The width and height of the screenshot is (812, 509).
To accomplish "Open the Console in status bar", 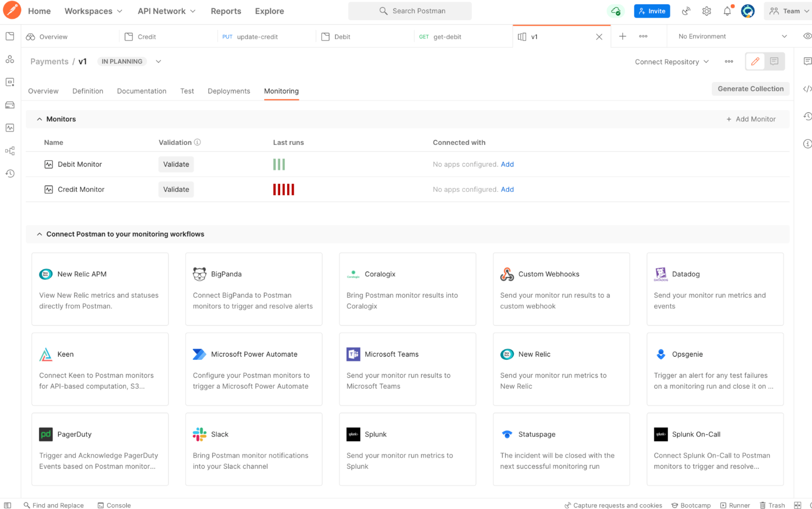I will tap(114, 505).
